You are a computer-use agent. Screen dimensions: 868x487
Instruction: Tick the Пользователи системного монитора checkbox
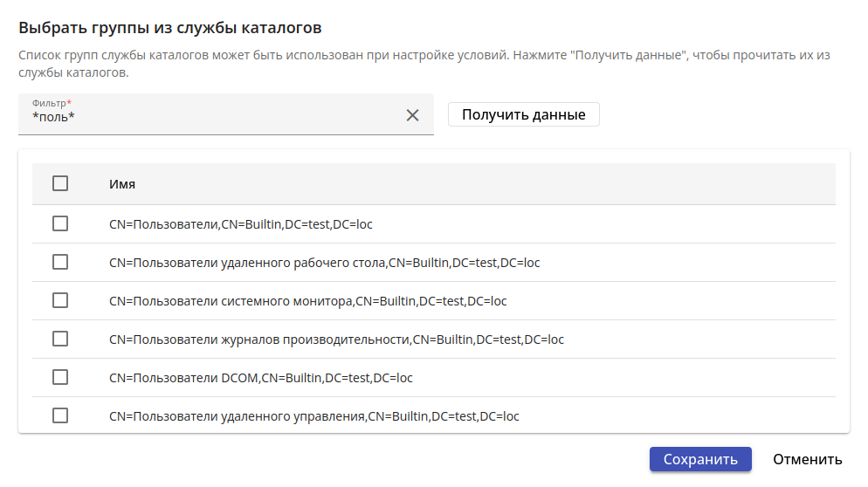pyautogui.click(x=60, y=300)
